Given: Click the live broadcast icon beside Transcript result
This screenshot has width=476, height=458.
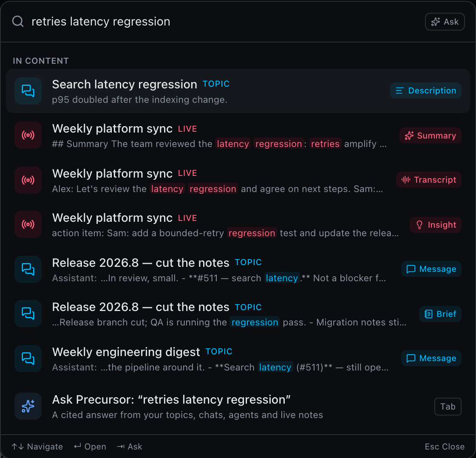Looking at the screenshot, I should click(28, 180).
